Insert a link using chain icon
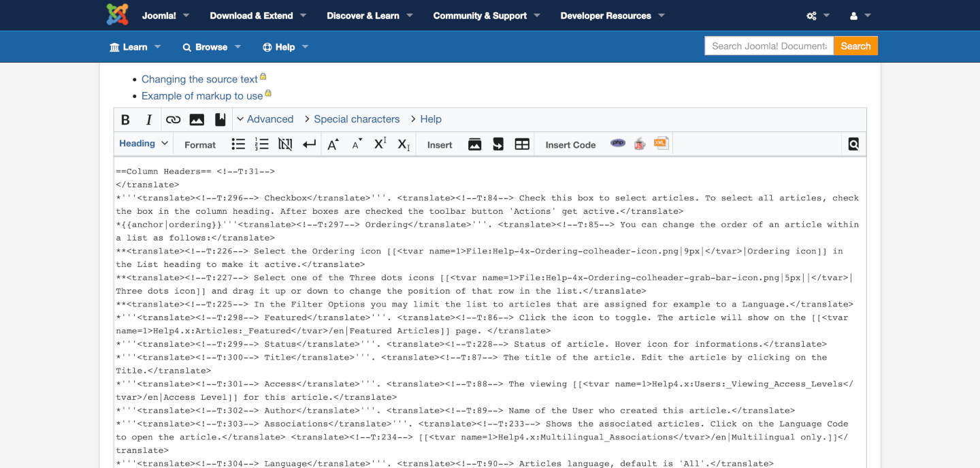 173,120
